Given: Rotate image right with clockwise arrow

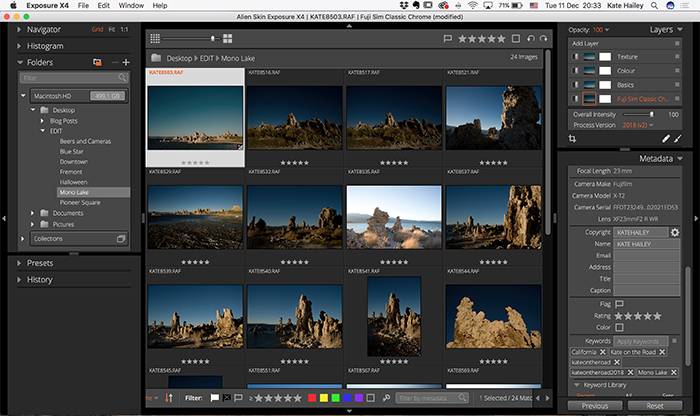Looking at the screenshot, I should pos(543,39).
